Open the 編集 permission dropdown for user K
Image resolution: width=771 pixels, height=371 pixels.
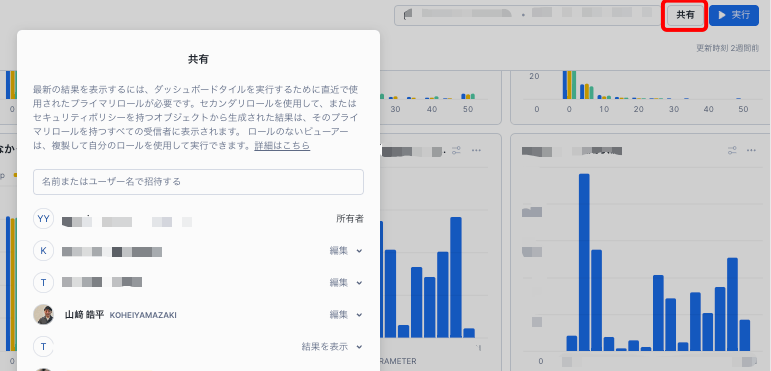pos(346,251)
